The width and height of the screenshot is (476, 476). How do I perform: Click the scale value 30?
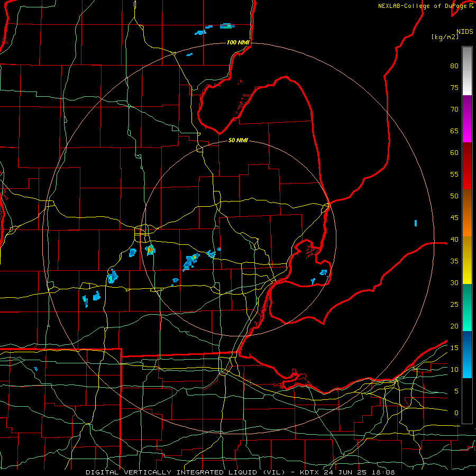point(454,283)
